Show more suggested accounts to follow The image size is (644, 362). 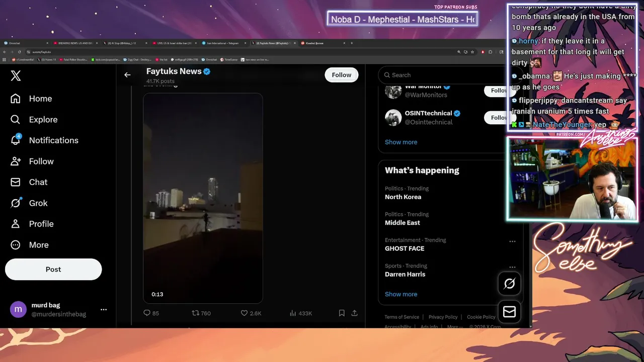point(401,142)
